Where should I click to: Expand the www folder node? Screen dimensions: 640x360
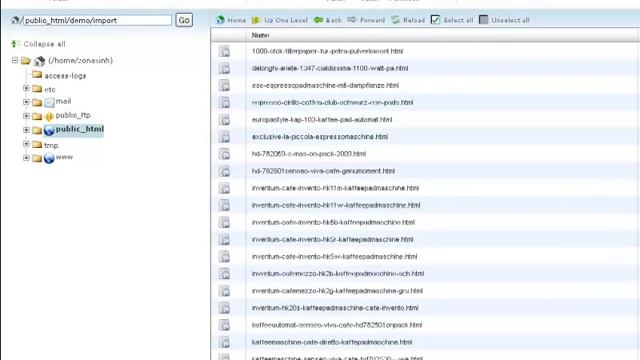tap(26, 158)
